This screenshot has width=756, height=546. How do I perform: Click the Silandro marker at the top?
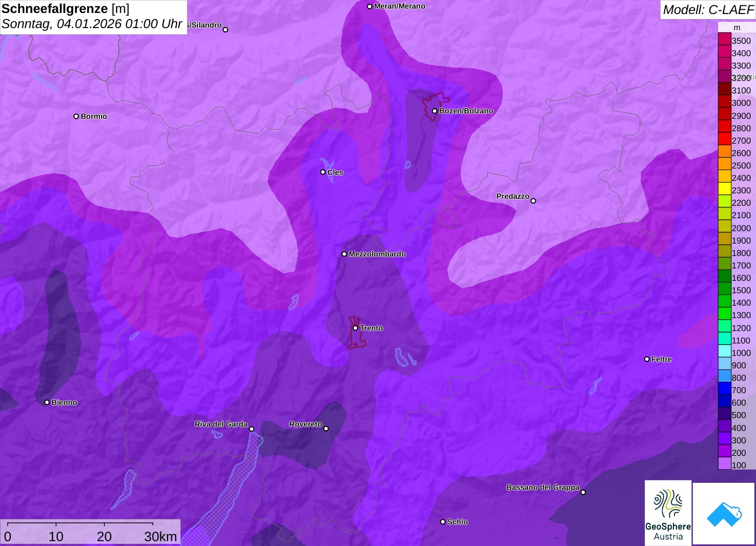pyautogui.click(x=225, y=30)
